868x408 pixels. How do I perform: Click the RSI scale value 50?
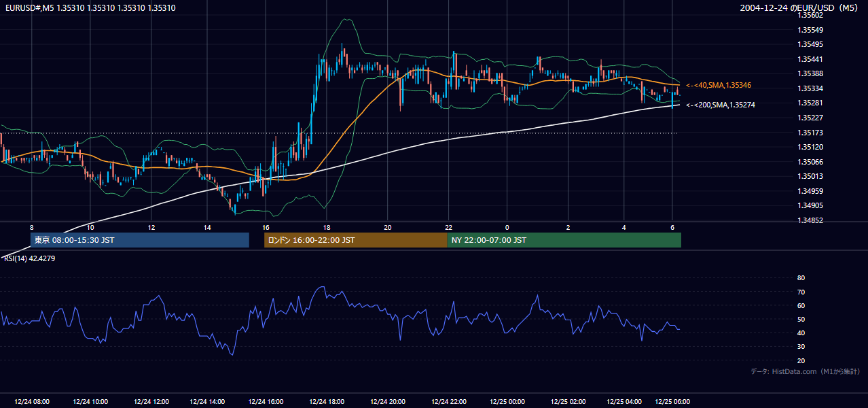coord(801,319)
